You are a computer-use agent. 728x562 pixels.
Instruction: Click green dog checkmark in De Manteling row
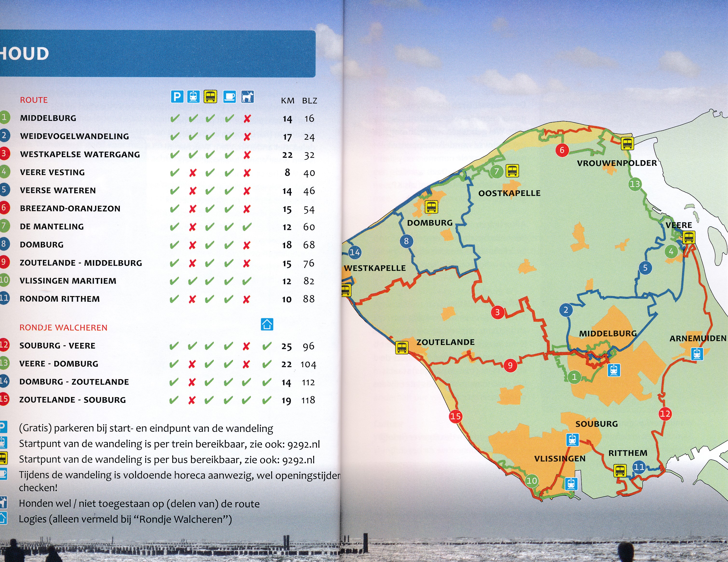click(247, 227)
